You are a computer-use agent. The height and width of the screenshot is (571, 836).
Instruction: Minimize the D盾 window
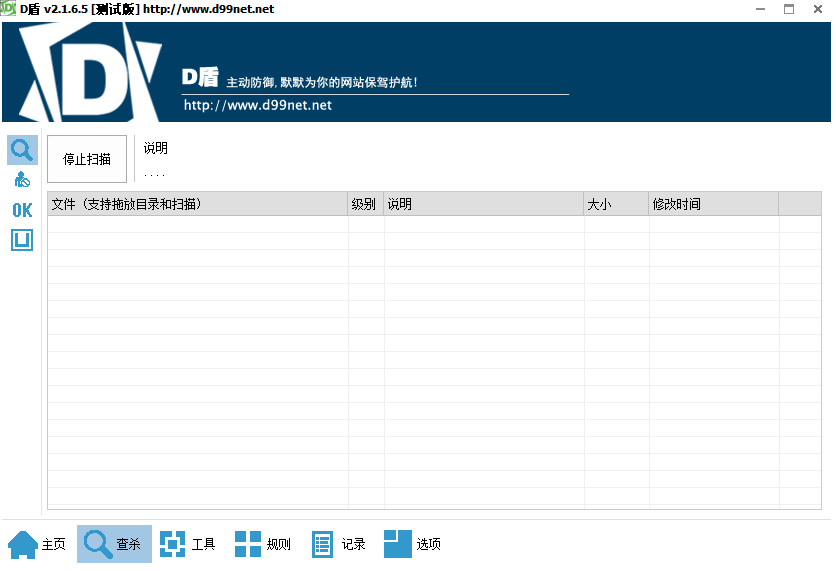760,9
